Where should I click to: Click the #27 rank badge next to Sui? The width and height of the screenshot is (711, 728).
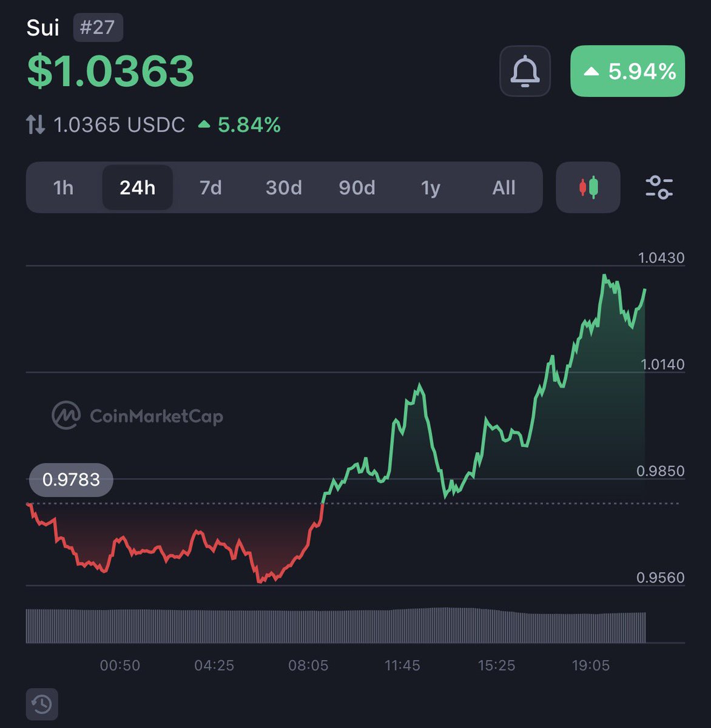click(98, 27)
